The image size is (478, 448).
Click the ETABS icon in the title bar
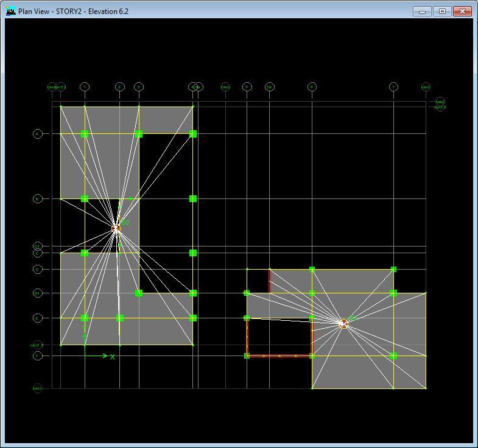pos(11,12)
